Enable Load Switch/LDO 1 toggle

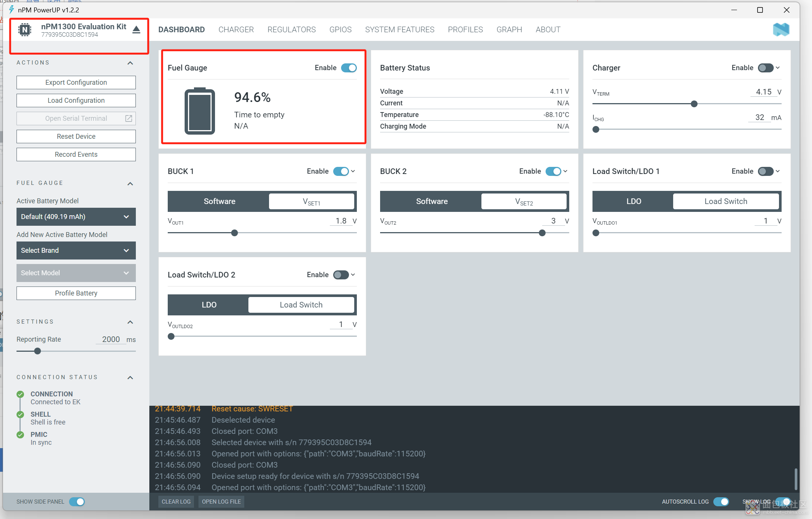click(x=765, y=171)
